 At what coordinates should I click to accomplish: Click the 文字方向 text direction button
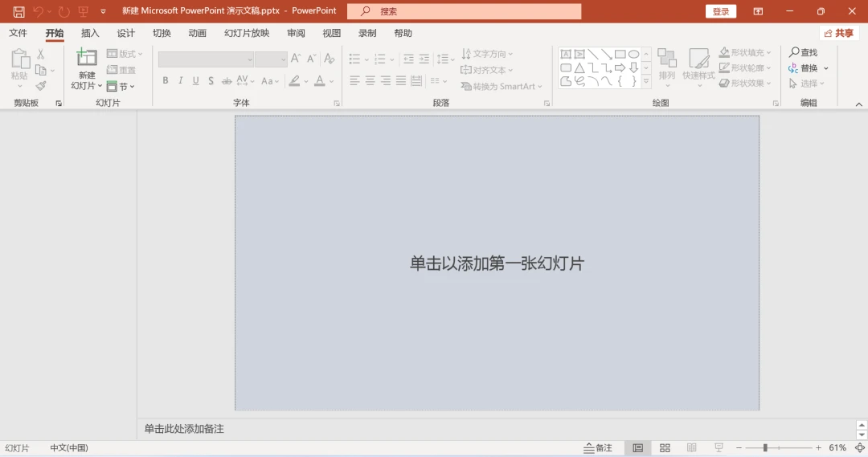coord(487,54)
